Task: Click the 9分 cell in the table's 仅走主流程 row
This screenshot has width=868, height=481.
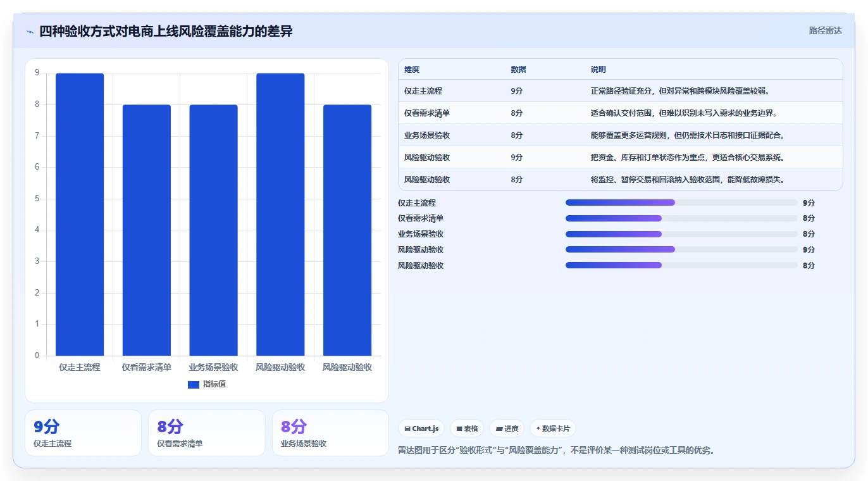Action: point(517,91)
